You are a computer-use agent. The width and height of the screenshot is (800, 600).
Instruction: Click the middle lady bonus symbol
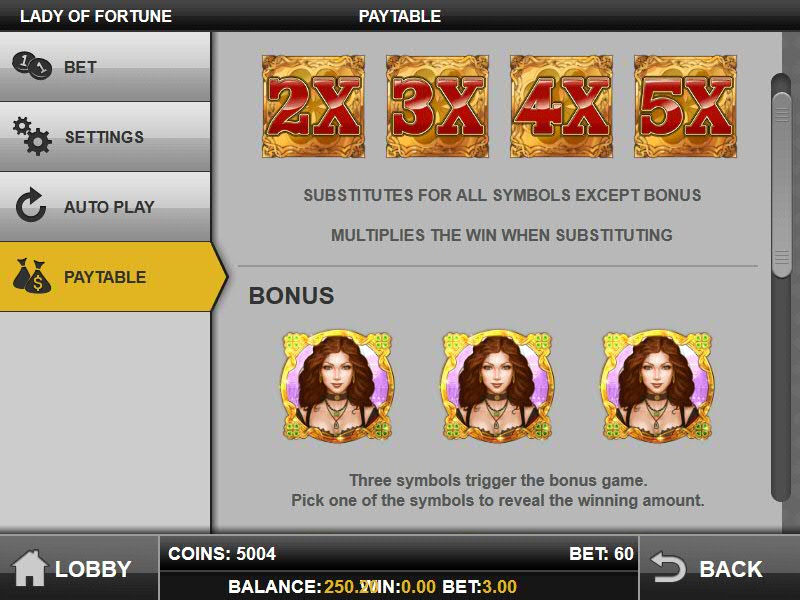pyautogui.click(x=497, y=386)
